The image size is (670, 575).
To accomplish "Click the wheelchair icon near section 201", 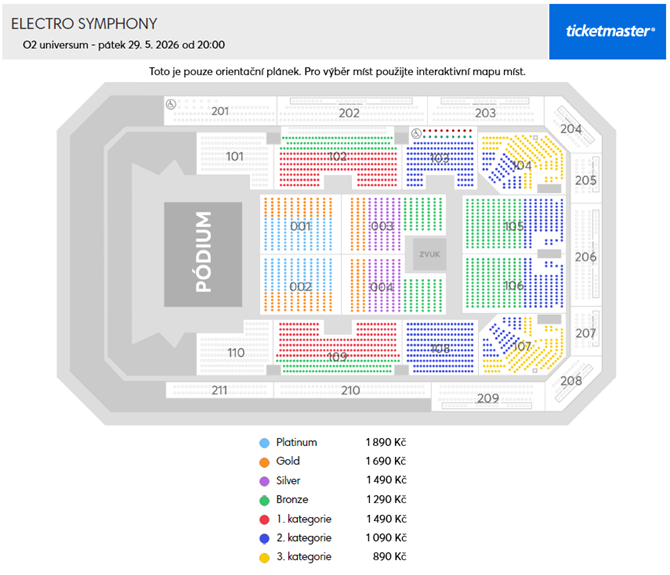I will [x=171, y=104].
